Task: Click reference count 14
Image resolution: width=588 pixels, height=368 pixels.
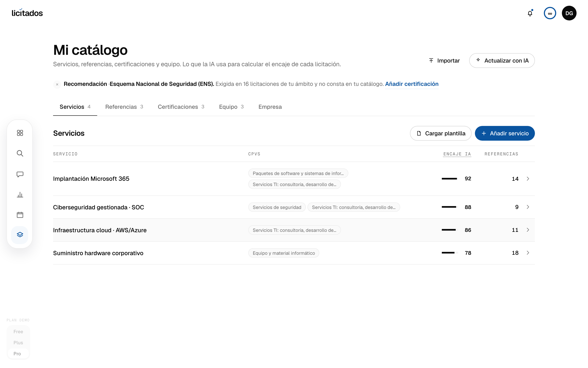Action: tap(515, 179)
